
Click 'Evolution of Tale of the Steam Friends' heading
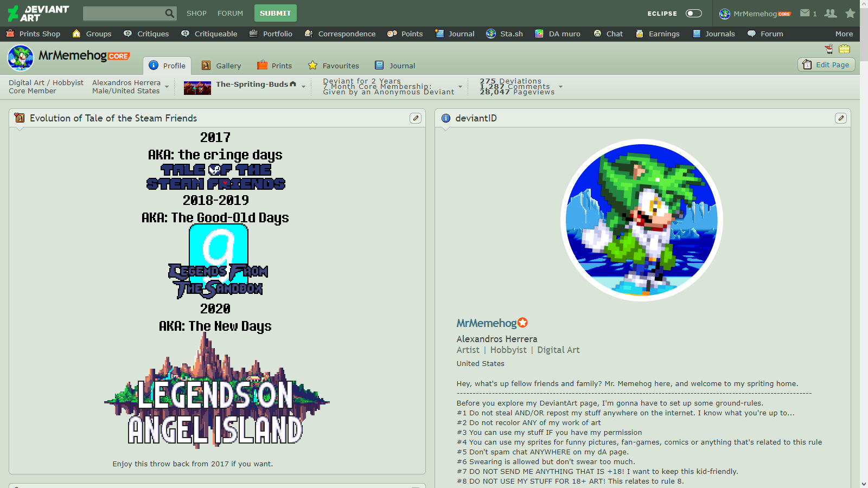(113, 118)
